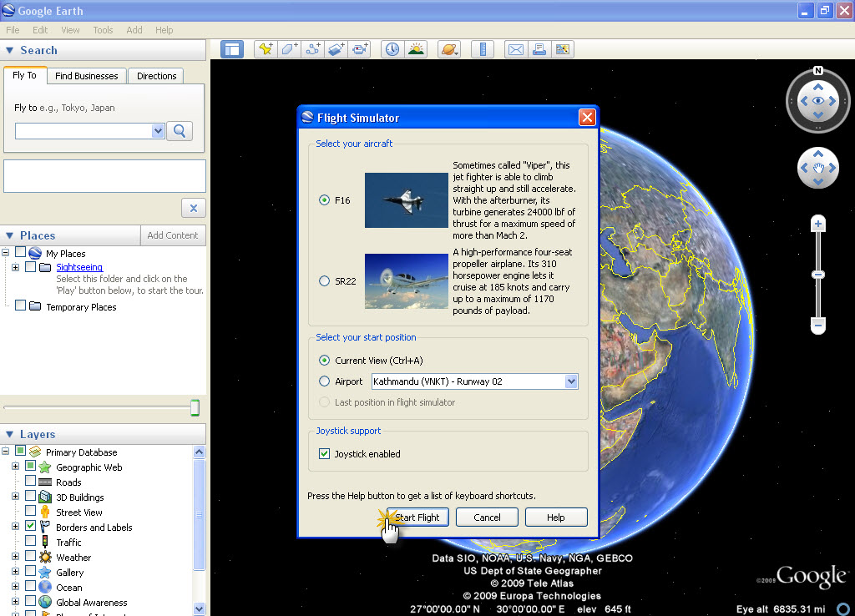Toggle the Joystick enabled checkbox
This screenshot has height=616, width=855.
click(x=325, y=454)
